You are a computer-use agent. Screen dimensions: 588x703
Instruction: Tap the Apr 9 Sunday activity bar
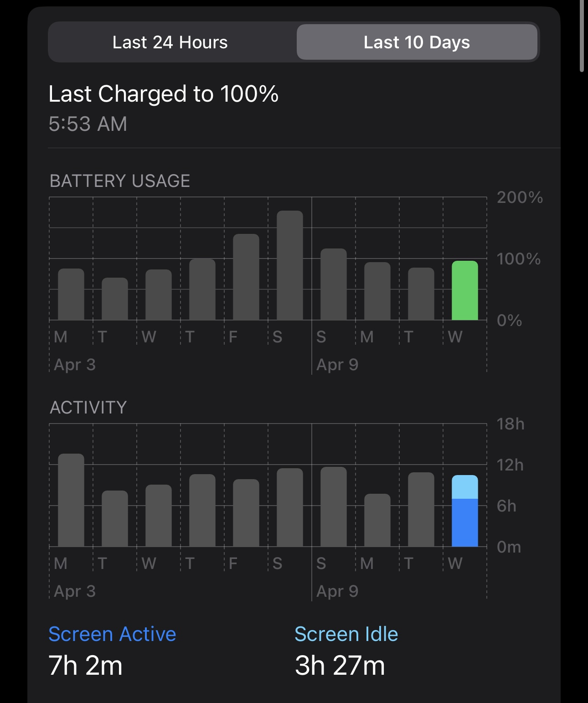pos(333,507)
